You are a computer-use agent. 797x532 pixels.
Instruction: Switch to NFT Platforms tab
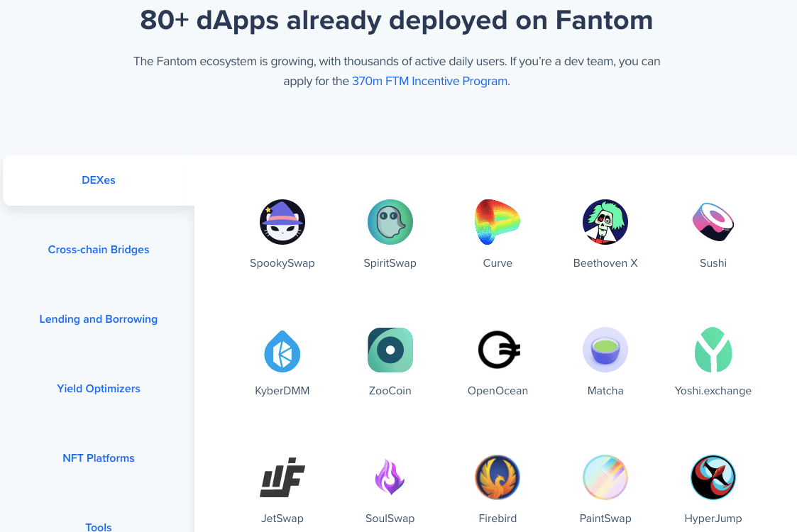tap(99, 458)
